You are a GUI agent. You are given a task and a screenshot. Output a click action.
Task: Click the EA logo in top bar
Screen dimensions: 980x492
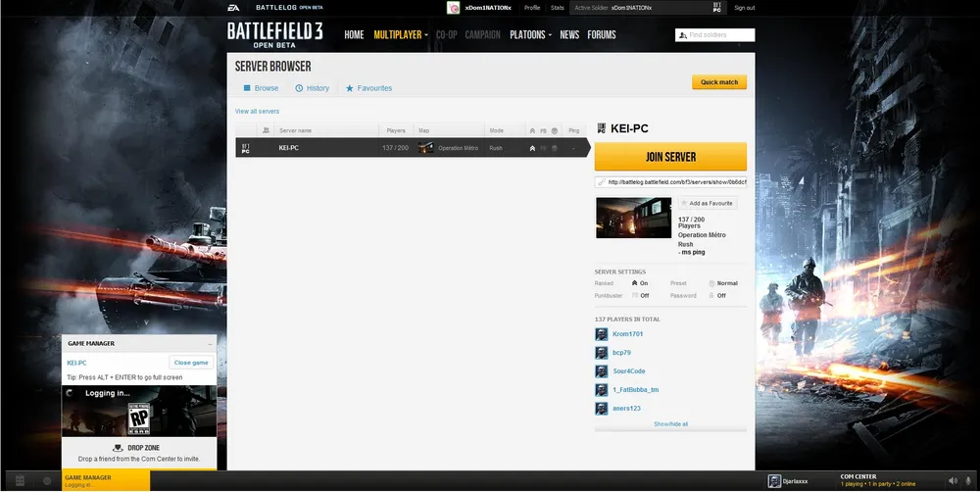[x=233, y=8]
